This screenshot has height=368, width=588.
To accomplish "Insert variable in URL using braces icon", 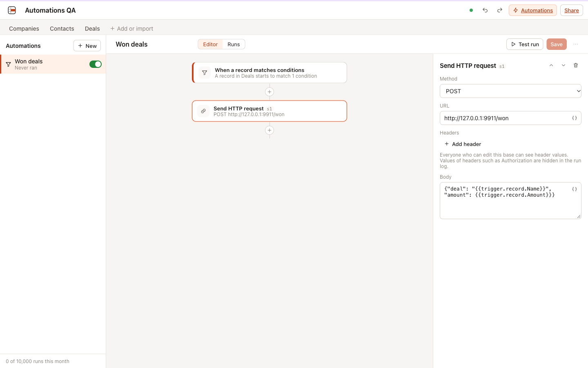I will pos(575,118).
